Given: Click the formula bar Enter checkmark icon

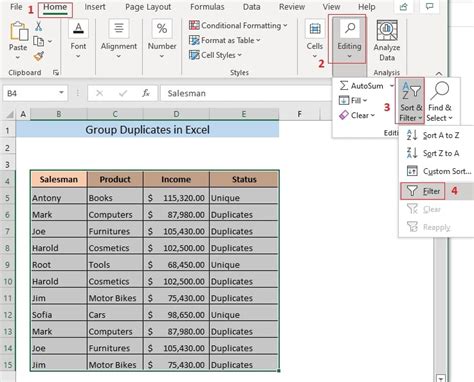Looking at the screenshot, I should click(x=123, y=93).
